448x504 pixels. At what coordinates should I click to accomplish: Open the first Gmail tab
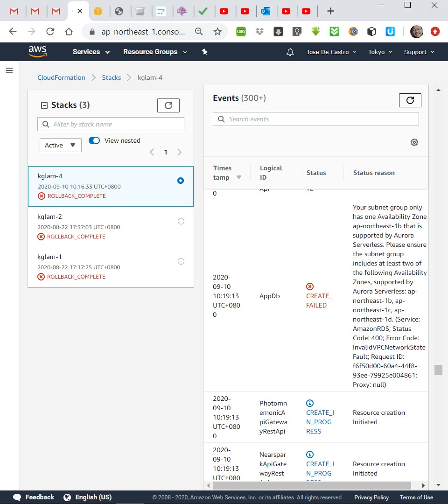(14, 12)
